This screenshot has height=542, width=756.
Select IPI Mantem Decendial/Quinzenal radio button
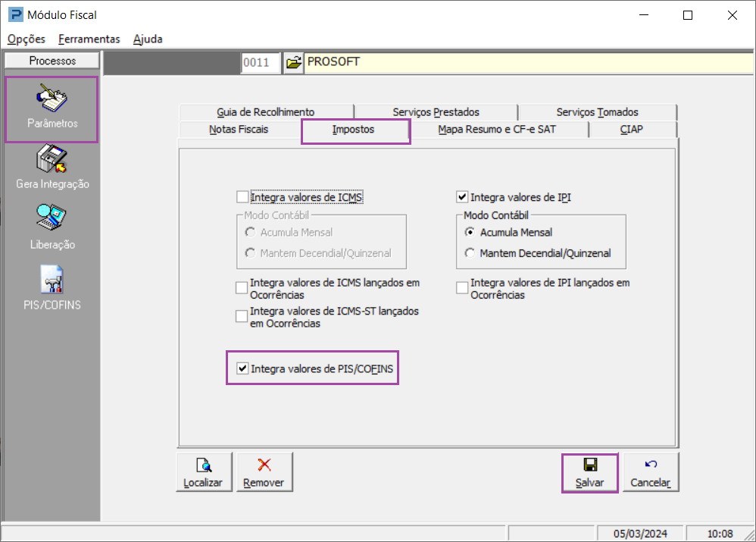(x=470, y=253)
